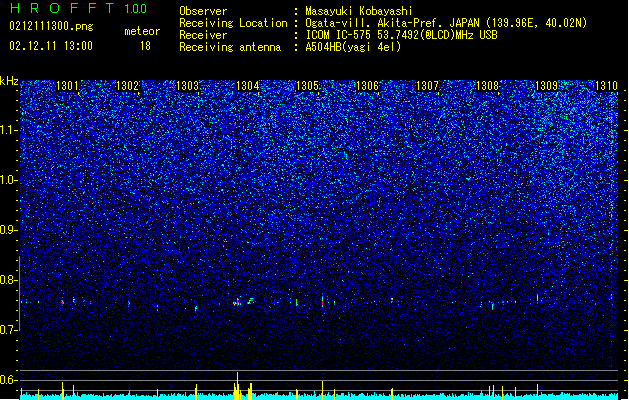
Task: Click the 0.7 kHz axis label
Action: click(9, 330)
